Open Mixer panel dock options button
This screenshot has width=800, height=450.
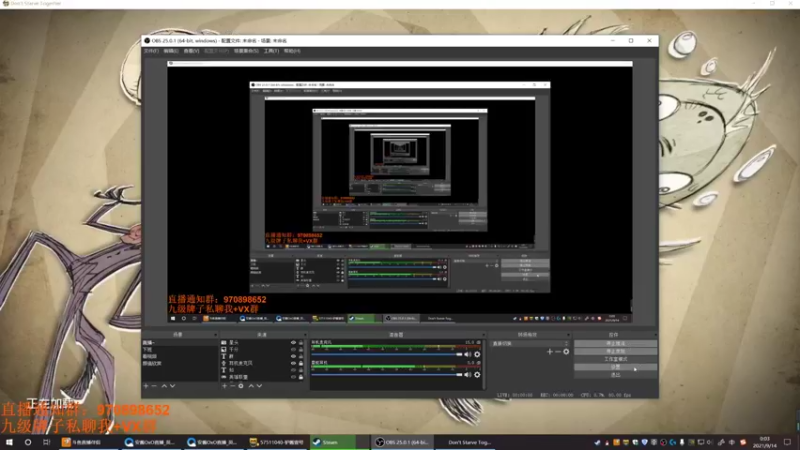[483, 335]
